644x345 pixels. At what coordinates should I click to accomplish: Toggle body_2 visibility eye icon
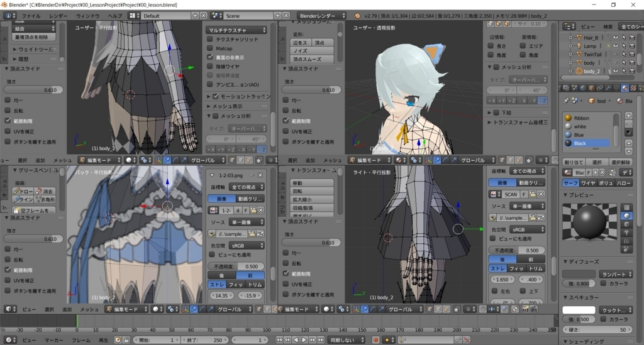[616, 71]
